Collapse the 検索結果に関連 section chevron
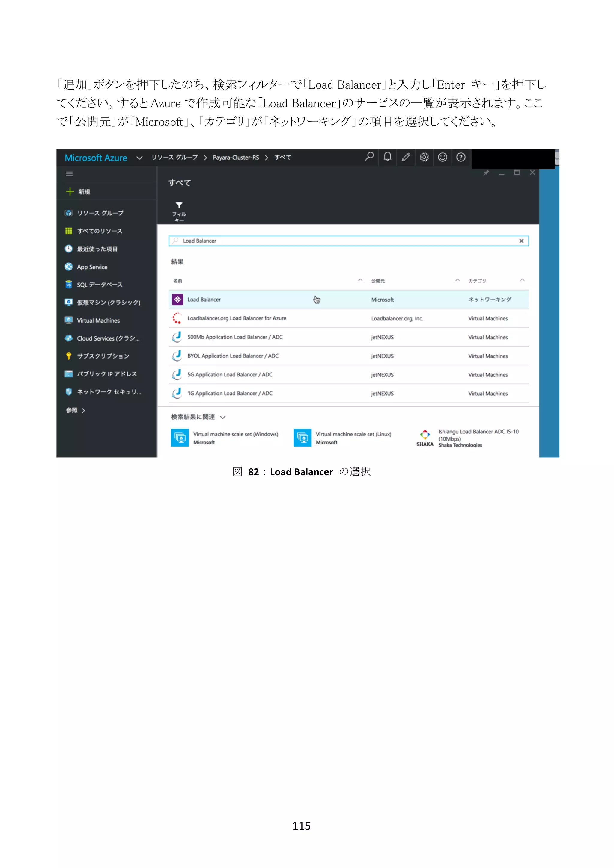This screenshot has height=868, width=614. pyautogui.click(x=223, y=417)
